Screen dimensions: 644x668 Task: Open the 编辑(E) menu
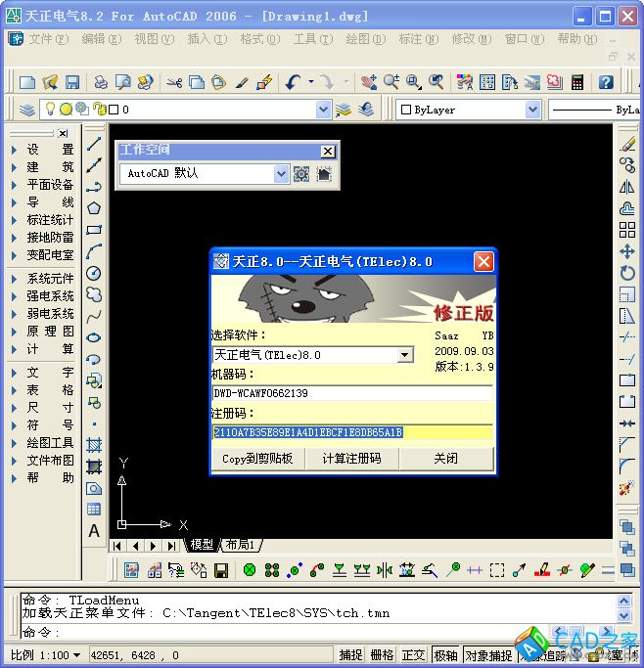[102, 39]
